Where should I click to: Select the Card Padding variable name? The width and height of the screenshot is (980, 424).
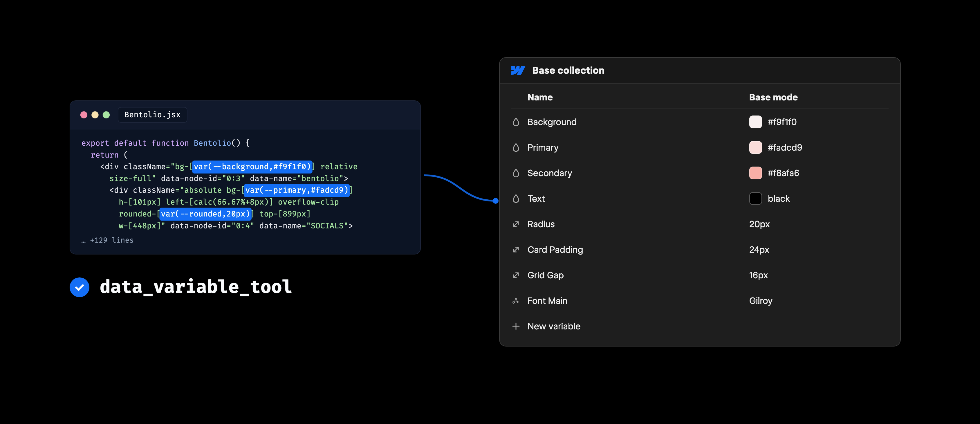coord(555,250)
